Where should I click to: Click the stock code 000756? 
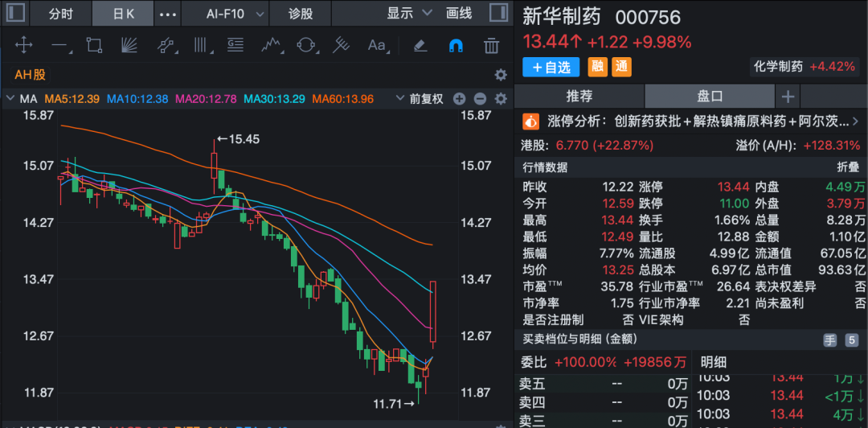coord(648,18)
